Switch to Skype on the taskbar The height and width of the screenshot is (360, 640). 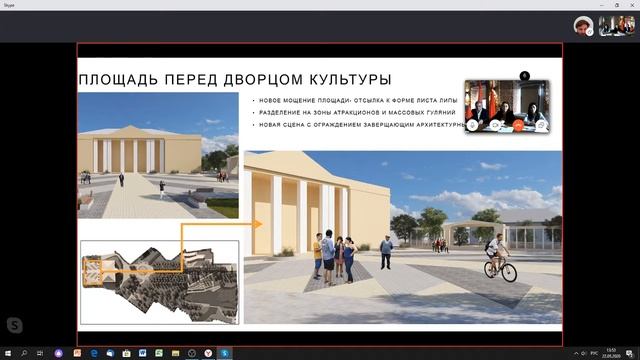[x=225, y=353]
